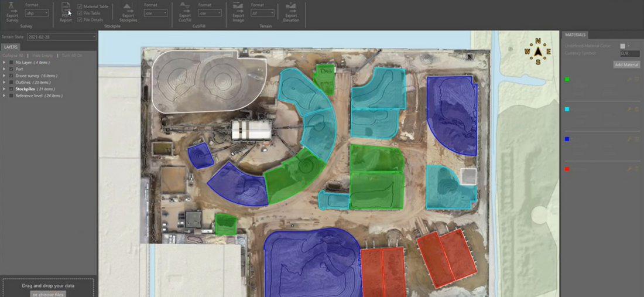Click the 'or choose files' button
Viewport: 644px width, 297px height.
pos(49,294)
